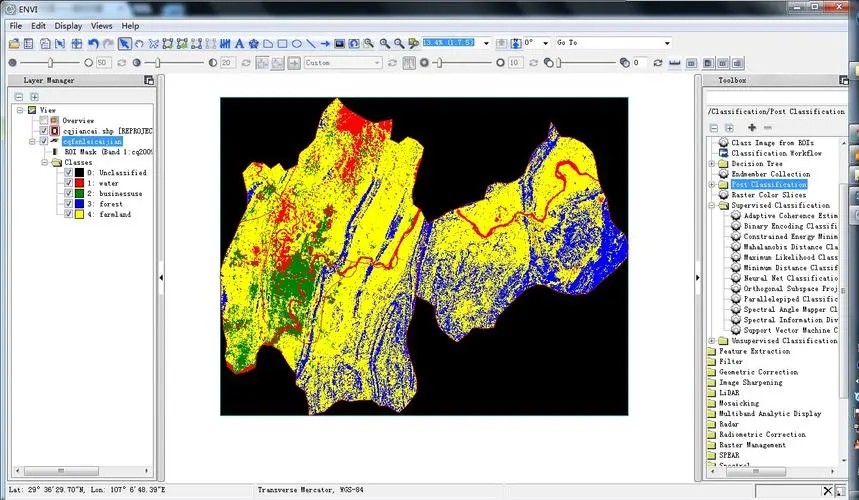Image resolution: width=859 pixels, height=500 pixels.
Task: Collapse the View tree node
Action: click(20, 110)
